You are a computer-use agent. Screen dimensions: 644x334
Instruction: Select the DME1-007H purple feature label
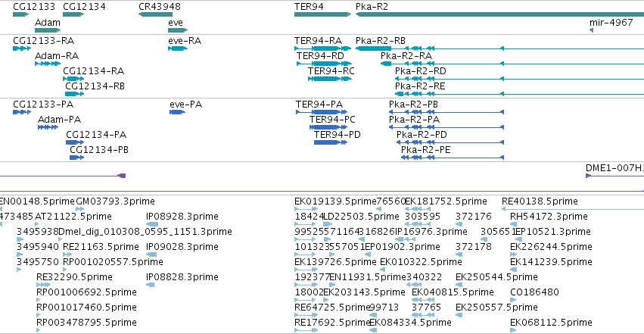614,168
